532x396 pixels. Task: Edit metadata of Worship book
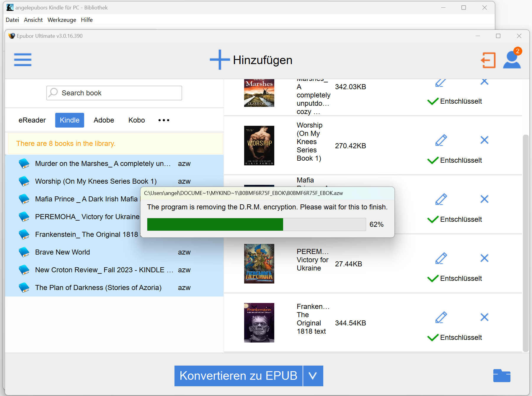pos(441,140)
